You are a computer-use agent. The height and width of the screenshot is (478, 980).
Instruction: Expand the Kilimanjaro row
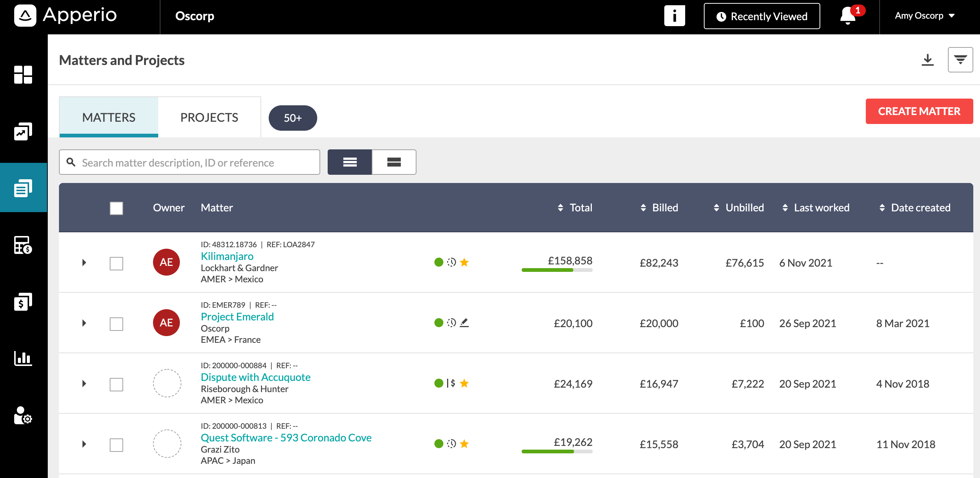tap(84, 263)
